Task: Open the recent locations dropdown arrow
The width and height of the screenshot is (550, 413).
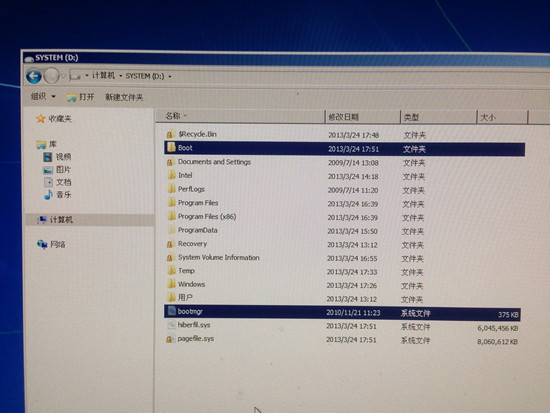Action: pyautogui.click(x=63, y=75)
